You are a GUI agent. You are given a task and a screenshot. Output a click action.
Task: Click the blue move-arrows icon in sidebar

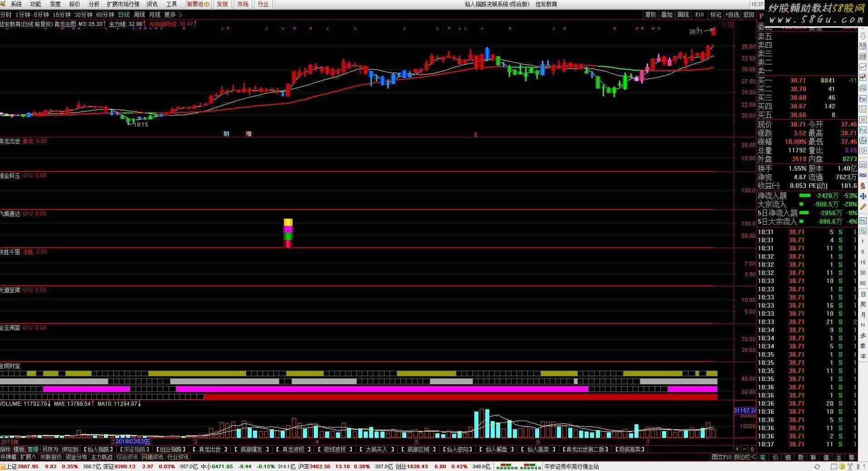pos(863,196)
